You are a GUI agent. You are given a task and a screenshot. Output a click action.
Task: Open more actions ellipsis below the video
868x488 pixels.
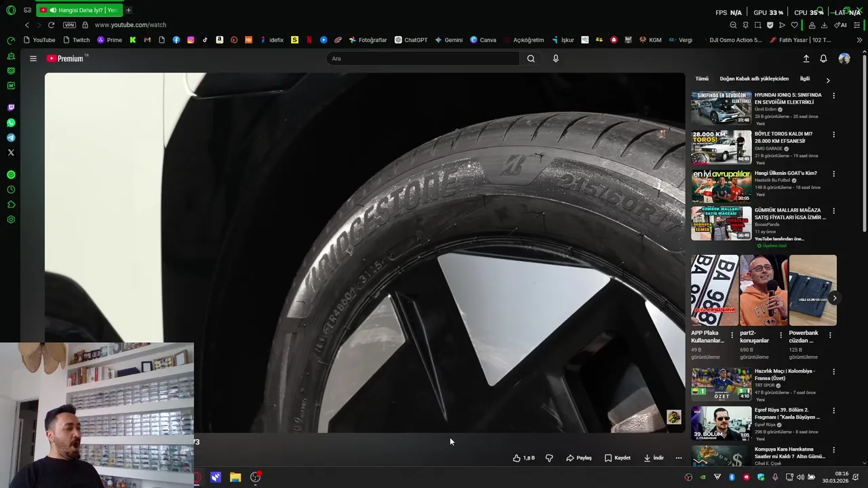678,457
